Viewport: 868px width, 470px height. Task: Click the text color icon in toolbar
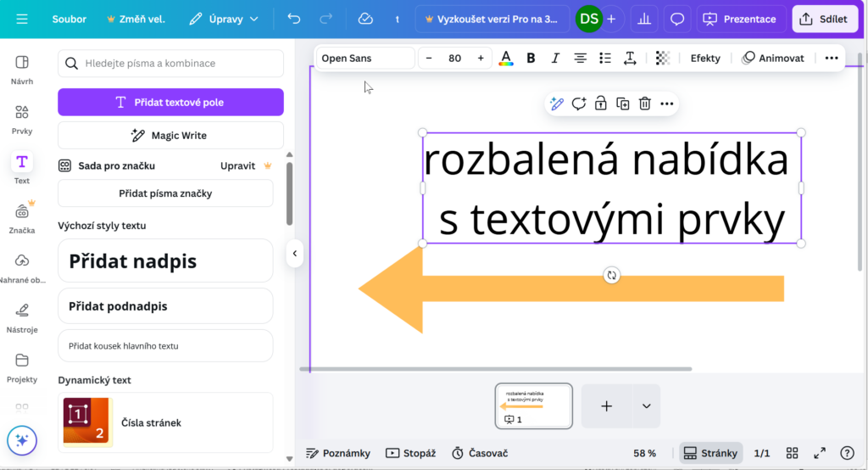[x=506, y=59]
